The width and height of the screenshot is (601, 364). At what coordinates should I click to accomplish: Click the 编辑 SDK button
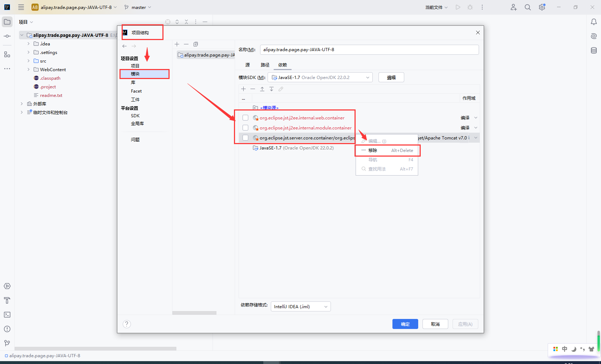(391, 77)
